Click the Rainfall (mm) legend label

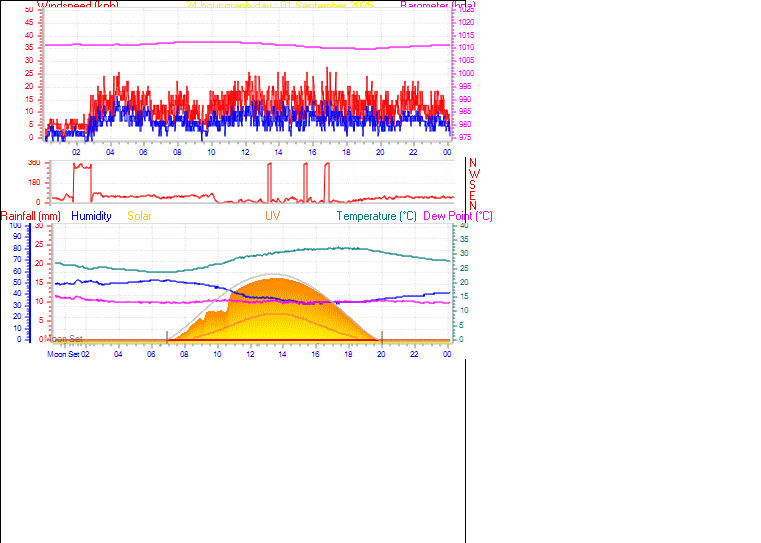pos(31,216)
